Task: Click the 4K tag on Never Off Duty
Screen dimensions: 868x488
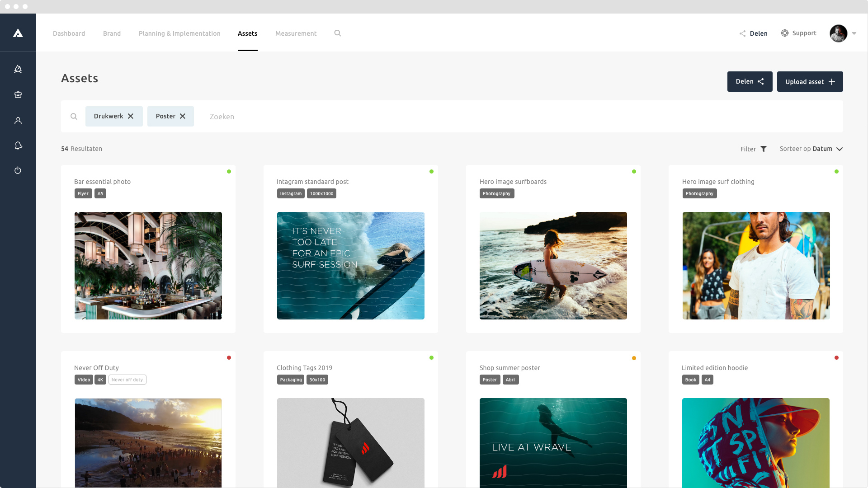Action: click(x=100, y=380)
